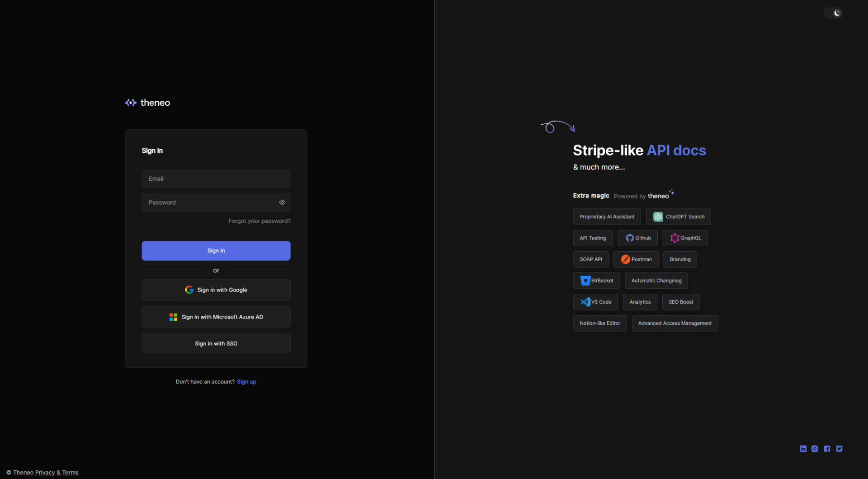Show password using the eye icon
868x479 pixels.
282,202
